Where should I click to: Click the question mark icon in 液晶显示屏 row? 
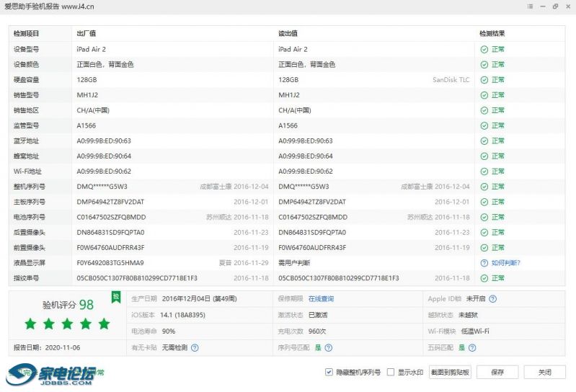coord(484,263)
